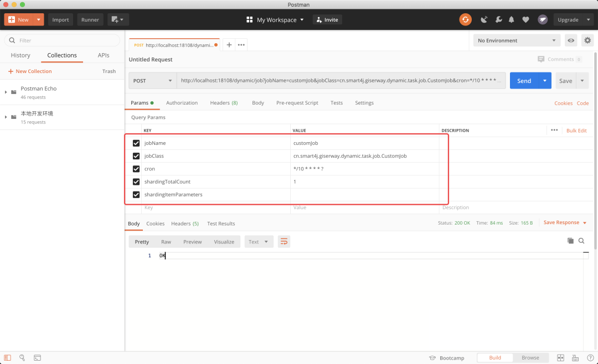Open the No Environment selector
Image resolution: width=598 pixels, height=364 pixels.
pyautogui.click(x=517, y=40)
